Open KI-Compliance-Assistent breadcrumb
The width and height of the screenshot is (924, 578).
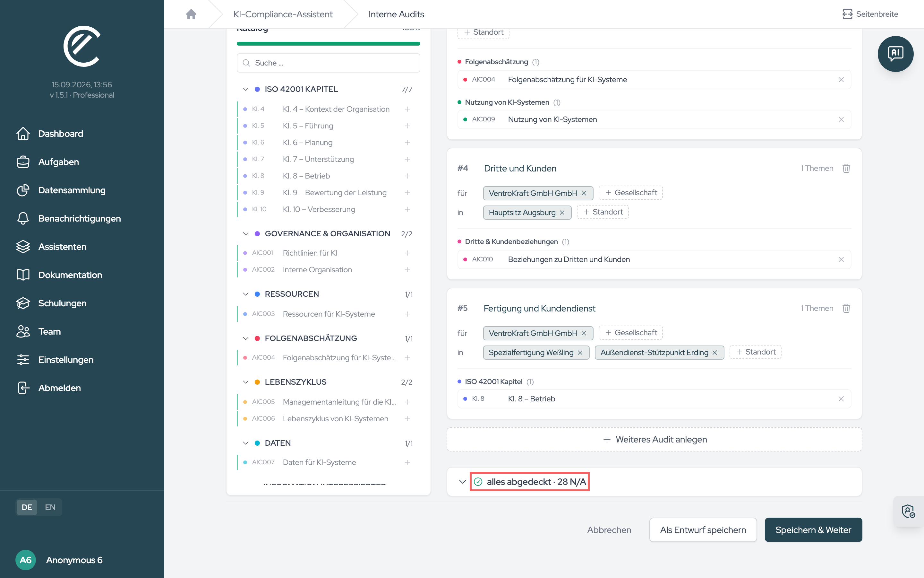pos(283,14)
